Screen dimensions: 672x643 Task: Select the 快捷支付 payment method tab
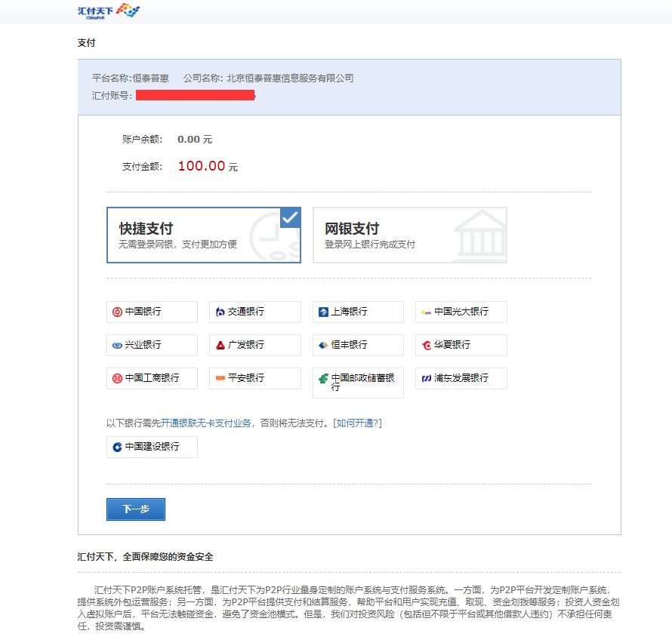click(x=204, y=235)
